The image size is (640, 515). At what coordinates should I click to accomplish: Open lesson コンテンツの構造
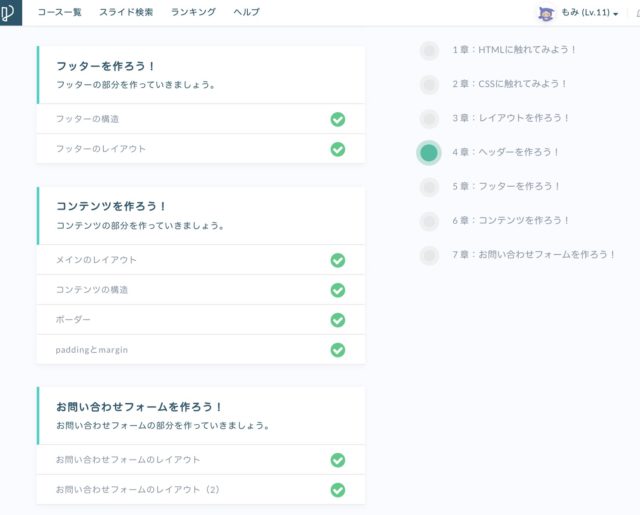(200, 290)
